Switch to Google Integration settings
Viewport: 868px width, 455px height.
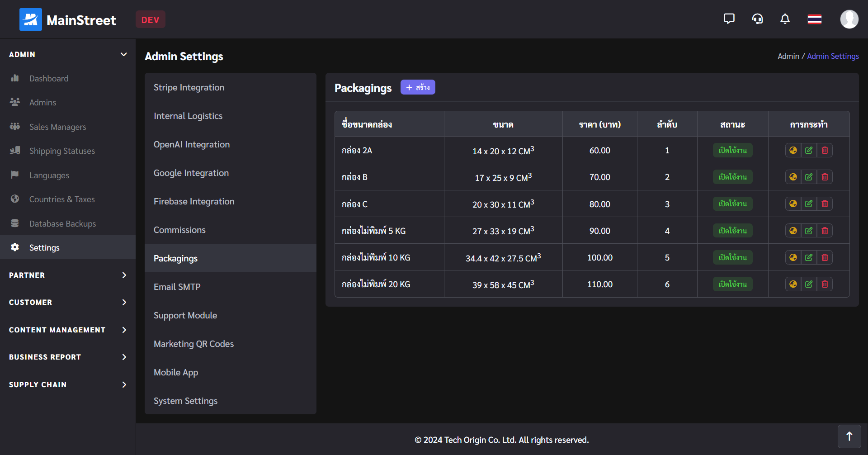(231, 173)
